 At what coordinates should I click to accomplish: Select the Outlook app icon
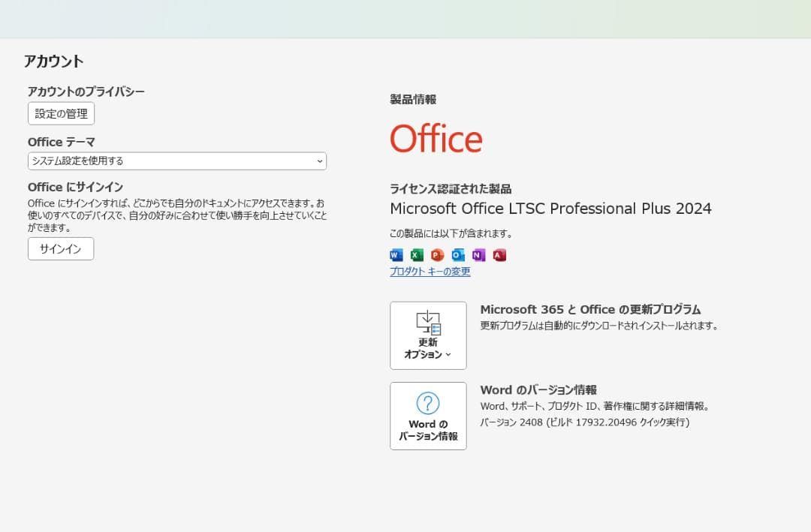tap(458, 255)
